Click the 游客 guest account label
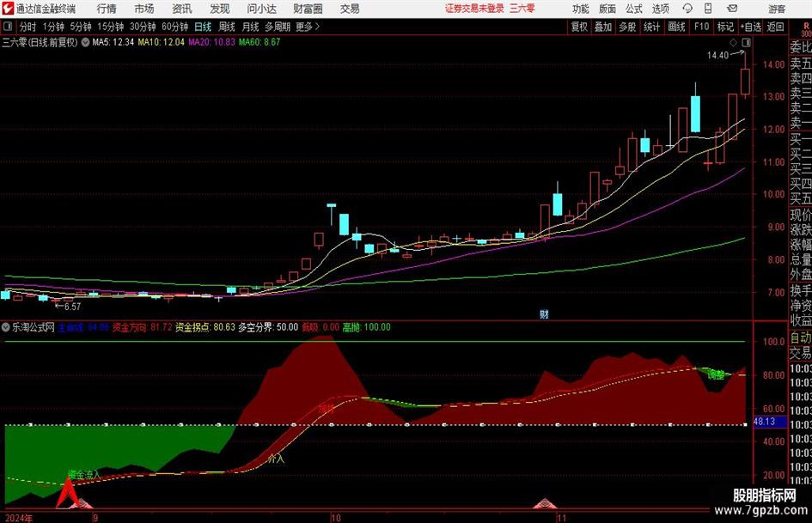The width and height of the screenshot is (812, 523). point(777,9)
